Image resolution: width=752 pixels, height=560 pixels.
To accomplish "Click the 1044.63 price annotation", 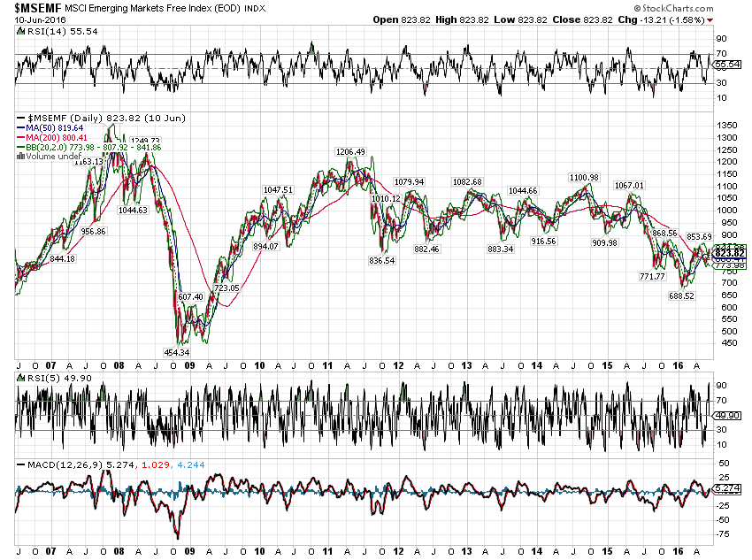I will pos(133,210).
